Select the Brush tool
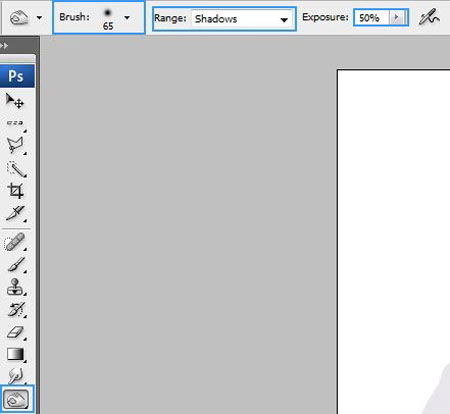The height and width of the screenshot is (414, 450). (x=15, y=265)
